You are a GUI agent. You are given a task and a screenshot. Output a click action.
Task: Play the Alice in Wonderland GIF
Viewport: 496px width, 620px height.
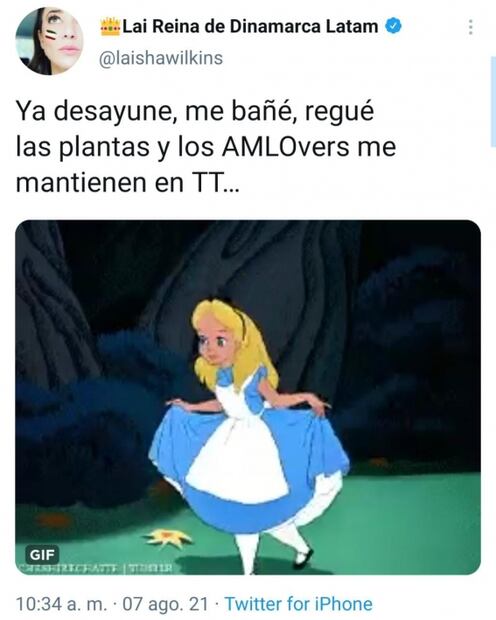248,397
